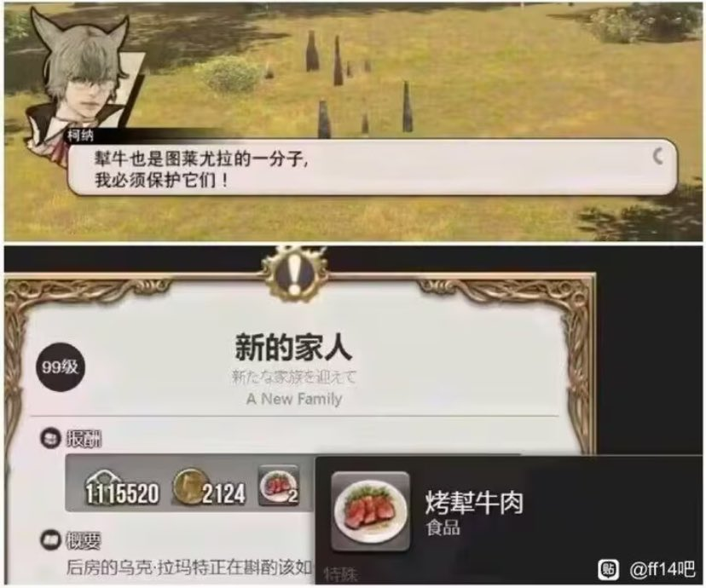Click the gil coin icon beside 2124
This screenshot has width=706, height=588.
coord(190,487)
